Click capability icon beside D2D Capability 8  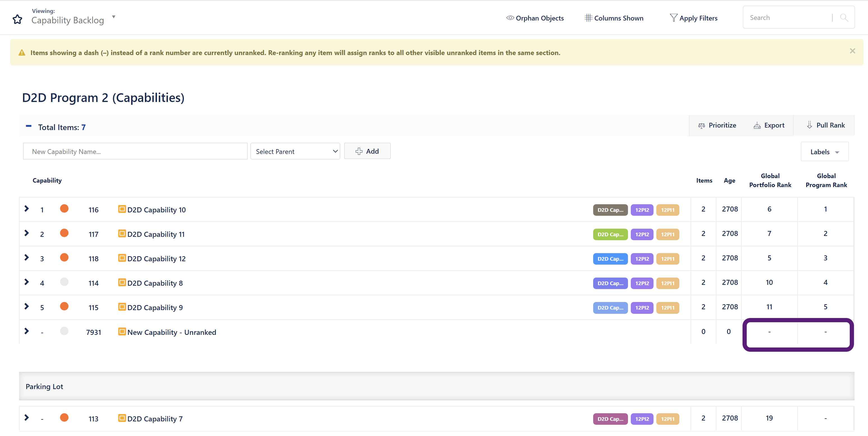122,282
